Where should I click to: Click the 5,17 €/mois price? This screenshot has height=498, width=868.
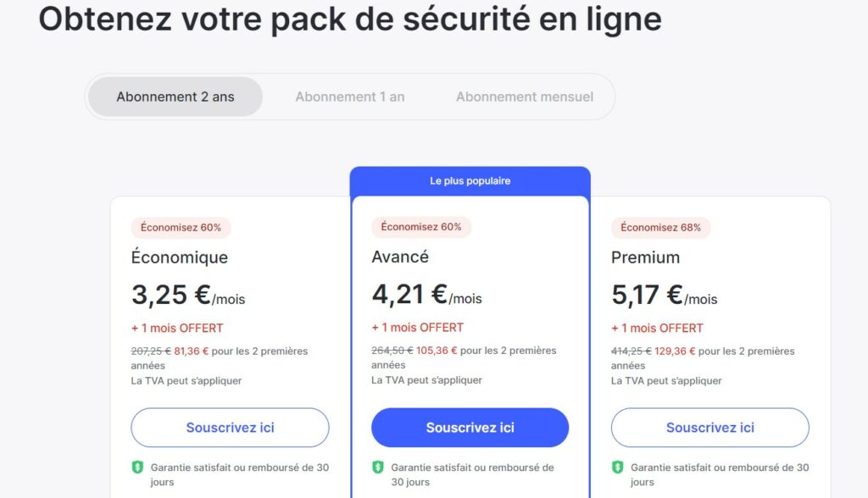point(664,295)
